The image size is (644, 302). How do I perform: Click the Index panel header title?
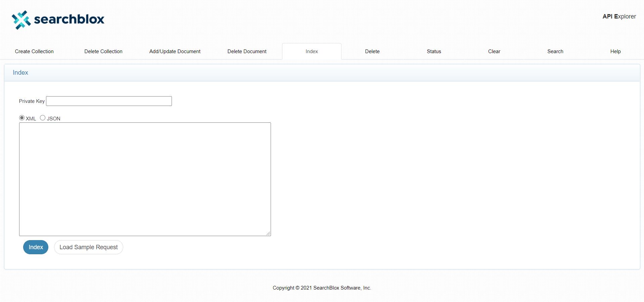20,73
